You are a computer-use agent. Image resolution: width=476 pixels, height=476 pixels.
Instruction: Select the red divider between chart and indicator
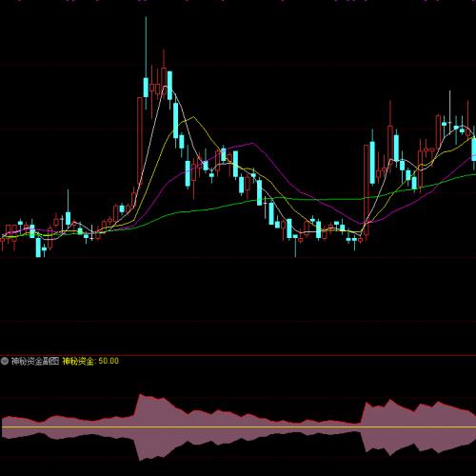tap(238, 355)
